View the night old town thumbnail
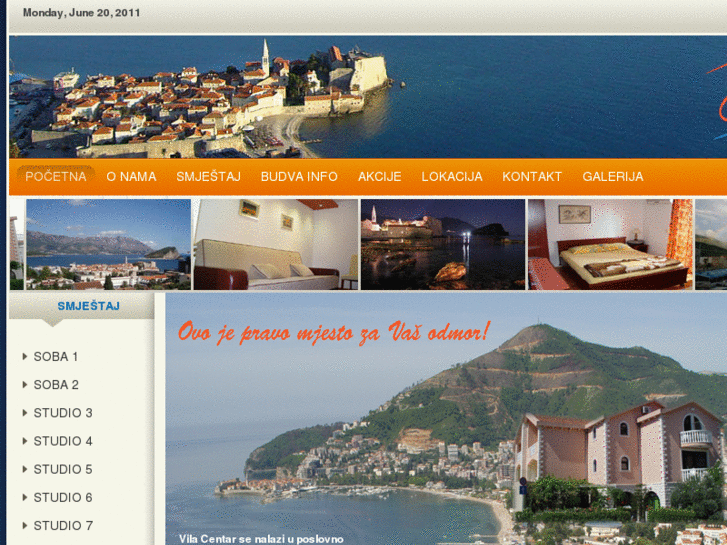Viewport: 727px width, 545px height. pyautogui.click(x=442, y=244)
